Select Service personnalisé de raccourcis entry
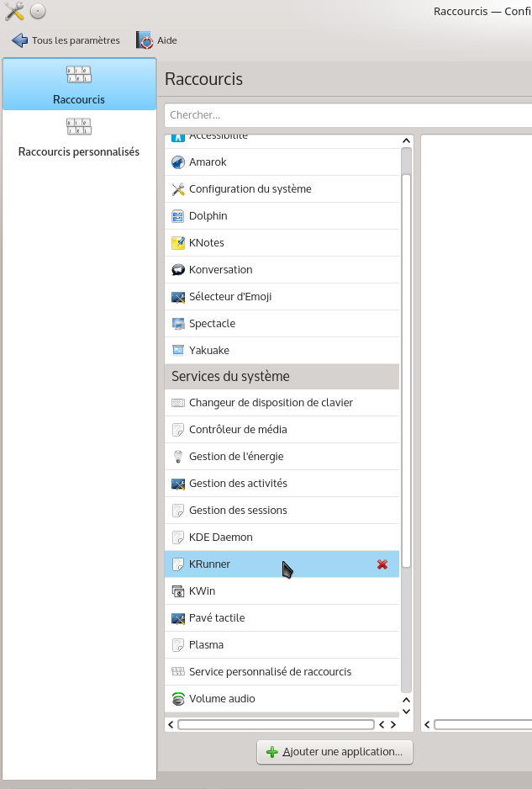The height and width of the screenshot is (789, 532). (282, 672)
